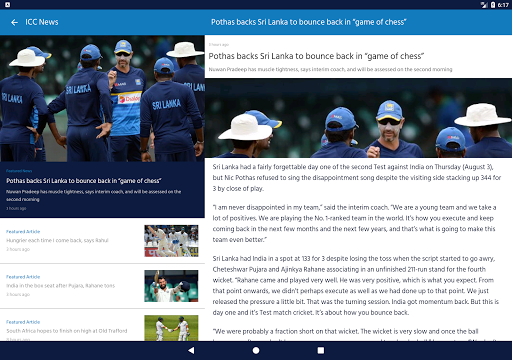The width and height of the screenshot is (512, 360).
Task: Select featured news headline on dark panel
Action: coord(84,181)
